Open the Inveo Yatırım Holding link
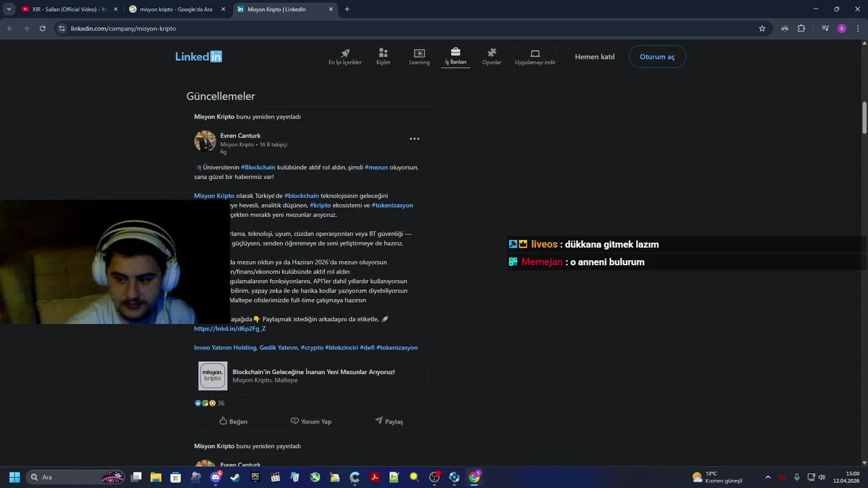Image resolution: width=868 pixels, height=488 pixels. click(225, 348)
